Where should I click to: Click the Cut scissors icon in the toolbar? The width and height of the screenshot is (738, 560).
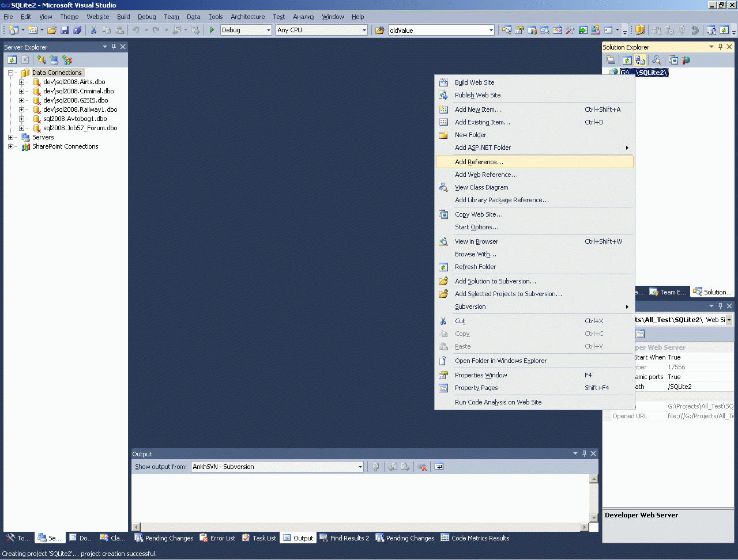93,30
